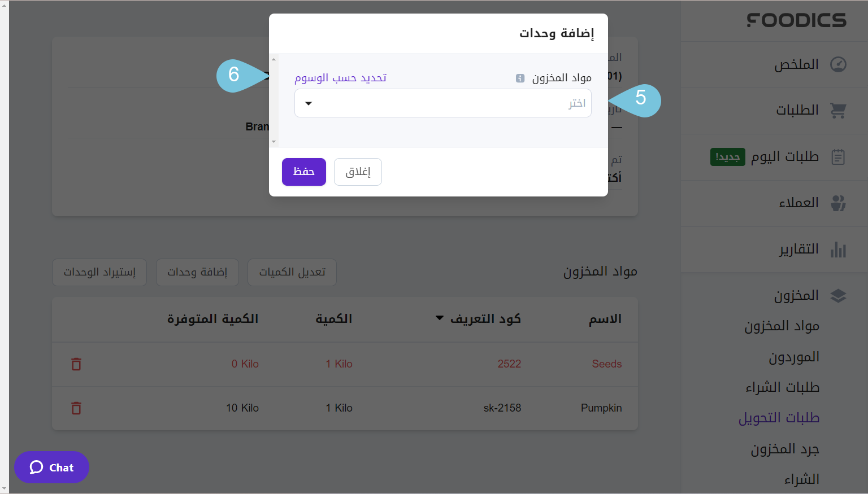The height and width of the screenshot is (494, 868).
Task: Sort by the كود التعريف column arrow
Action: point(439,317)
